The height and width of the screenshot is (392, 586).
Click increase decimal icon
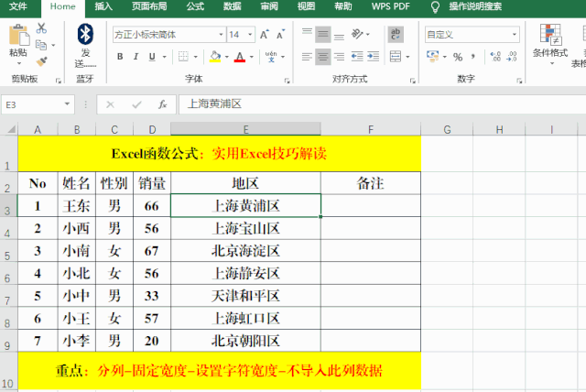[x=495, y=57]
